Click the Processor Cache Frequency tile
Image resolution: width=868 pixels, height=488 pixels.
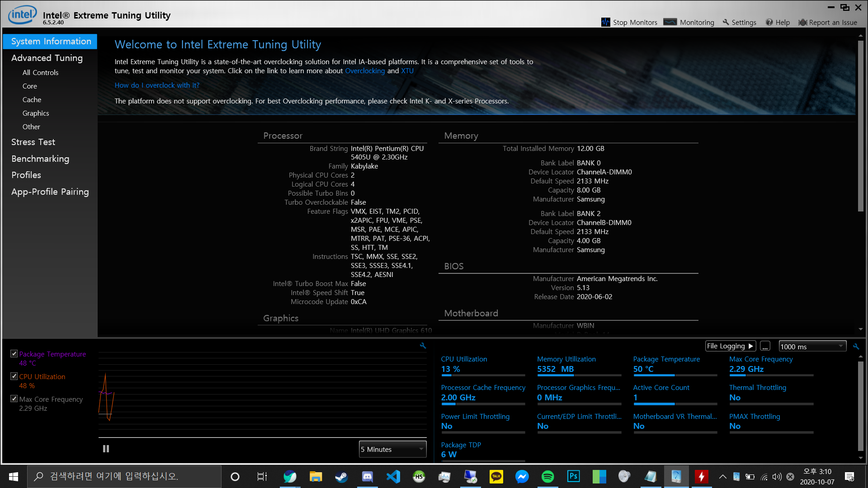pos(483,394)
